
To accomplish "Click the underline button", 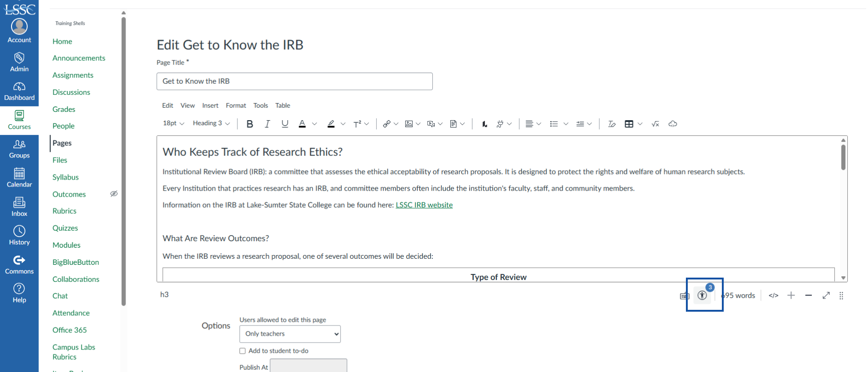I will tap(285, 124).
